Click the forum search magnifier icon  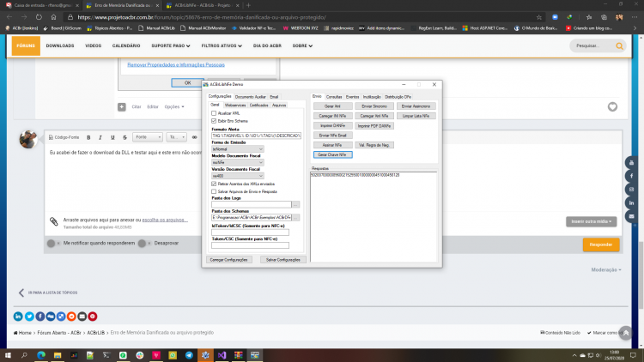point(619,46)
